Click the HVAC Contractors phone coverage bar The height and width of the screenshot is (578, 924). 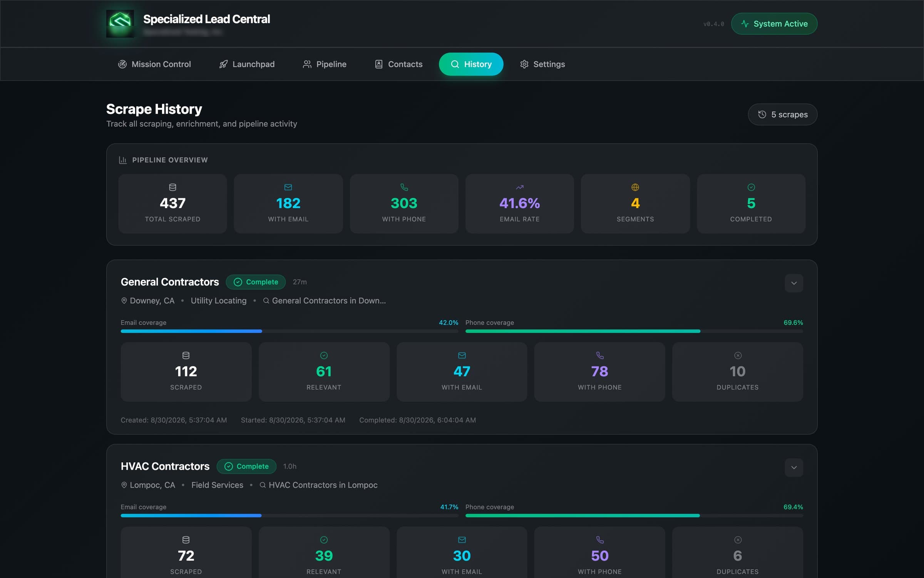pos(634,516)
